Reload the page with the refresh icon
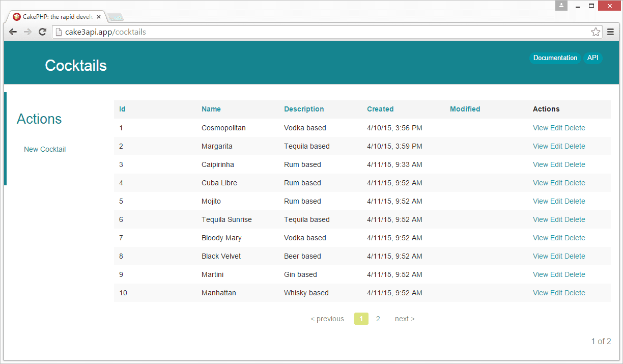The width and height of the screenshot is (623, 364). tap(43, 32)
